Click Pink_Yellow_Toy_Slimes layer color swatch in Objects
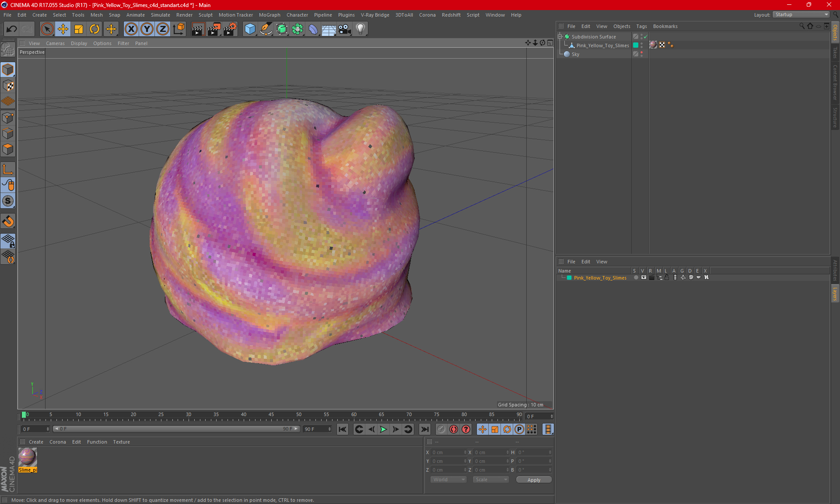Image resolution: width=840 pixels, height=504 pixels. 636,45
